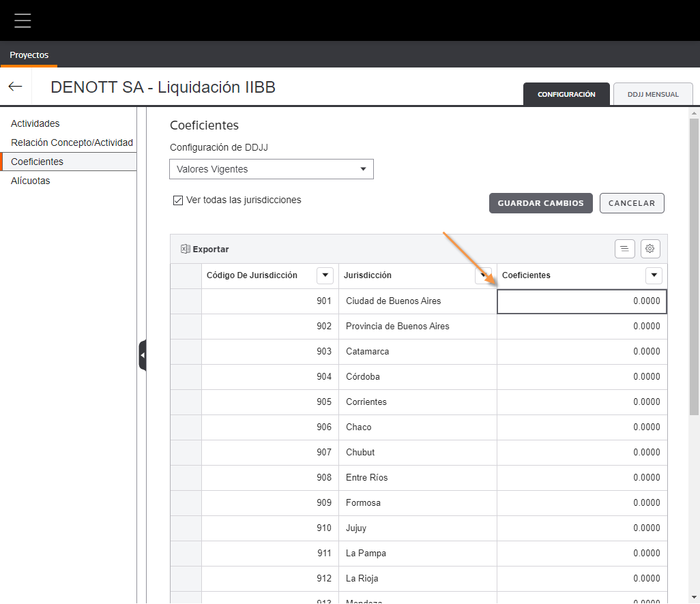The width and height of the screenshot is (700, 604).
Task: Collapse the left sidebar panel handle
Action: pyautogui.click(x=143, y=355)
